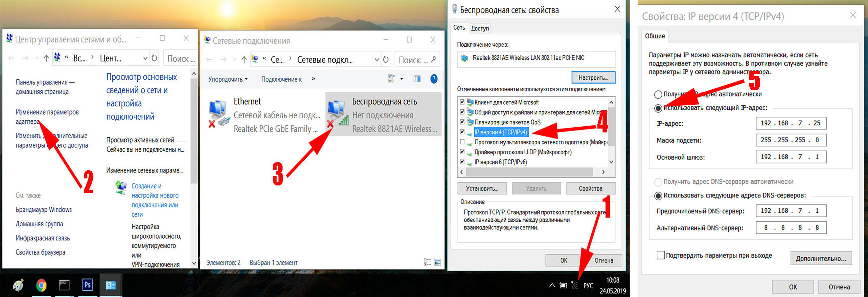Click the new connection setup icon
868x297 pixels.
point(121,187)
